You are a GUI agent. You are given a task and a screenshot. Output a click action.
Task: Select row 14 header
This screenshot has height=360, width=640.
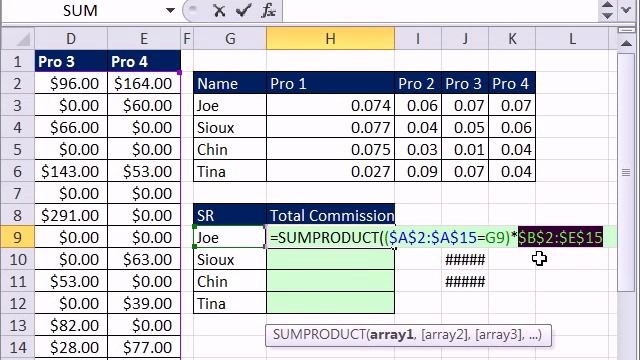coord(18,347)
